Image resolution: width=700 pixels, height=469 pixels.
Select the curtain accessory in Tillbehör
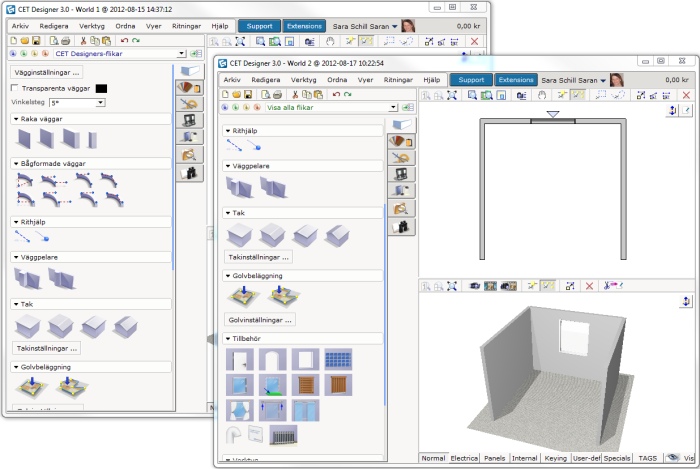(240, 411)
